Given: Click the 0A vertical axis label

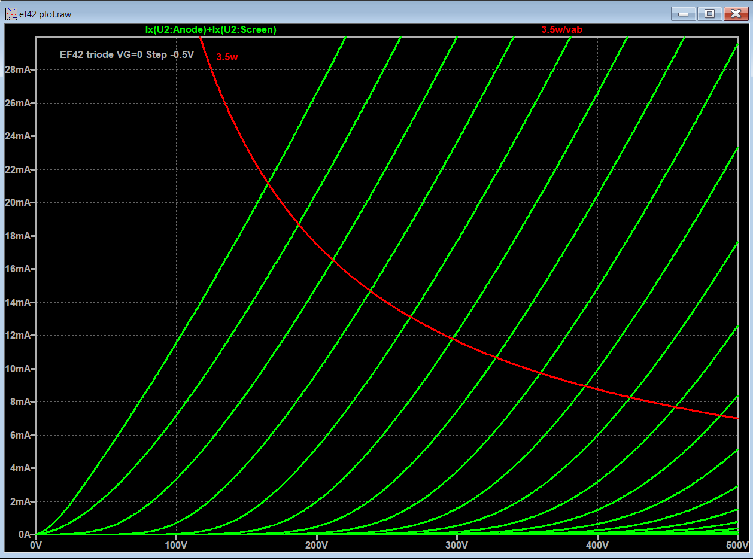Looking at the screenshot, I should pos(25,534).
